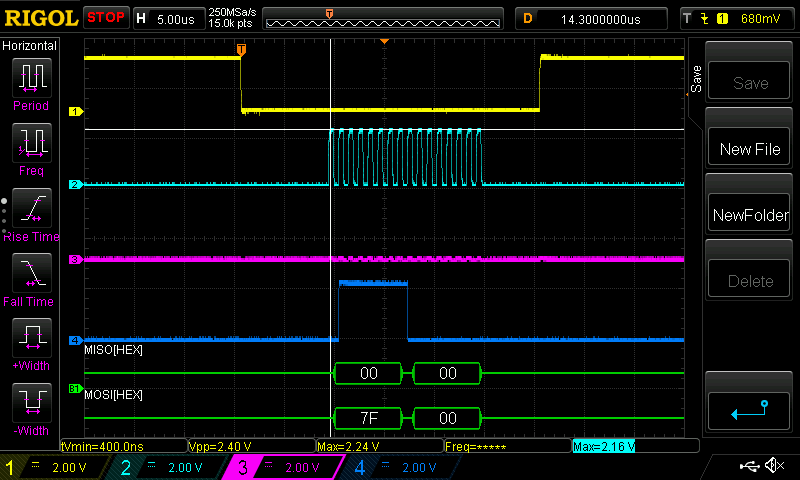The height and width of the screenshot is (480, 800).
Task: Click the NewFolder button
Action: point(749,213)
